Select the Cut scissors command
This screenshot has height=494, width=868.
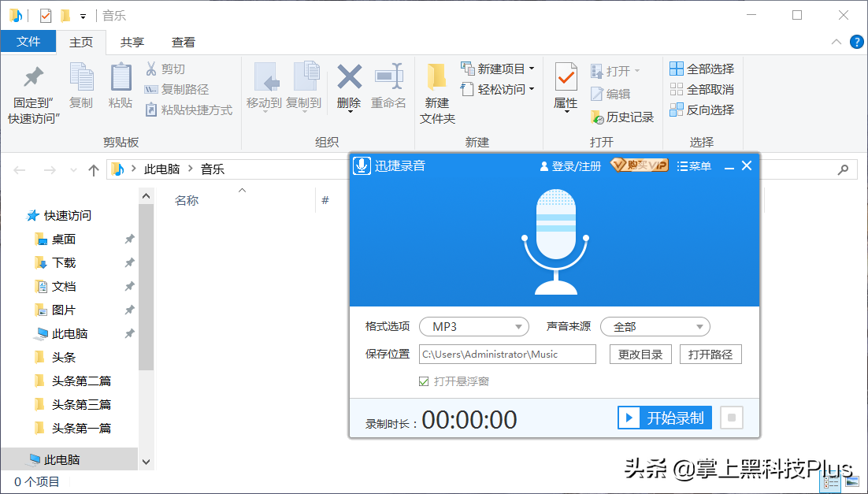click(165, 69)
